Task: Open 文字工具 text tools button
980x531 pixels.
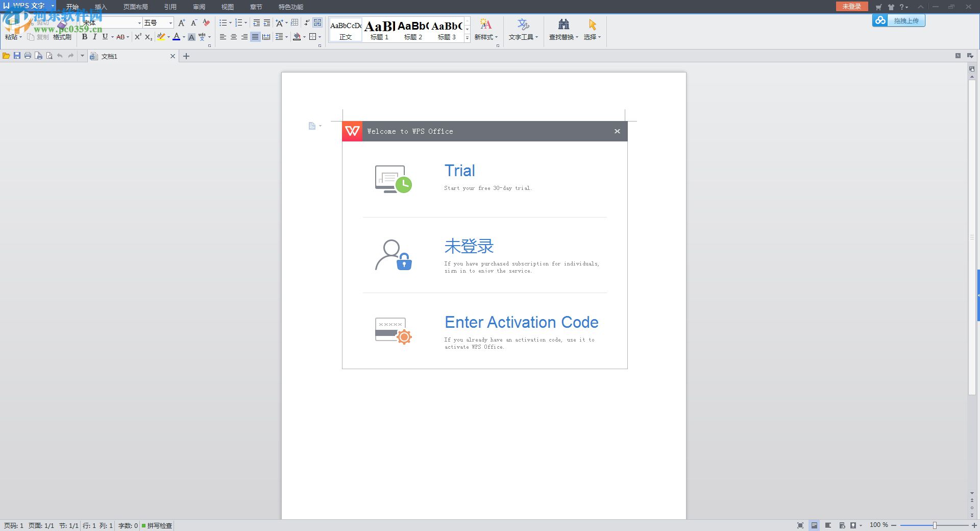Action: click(x=523, y=31)
